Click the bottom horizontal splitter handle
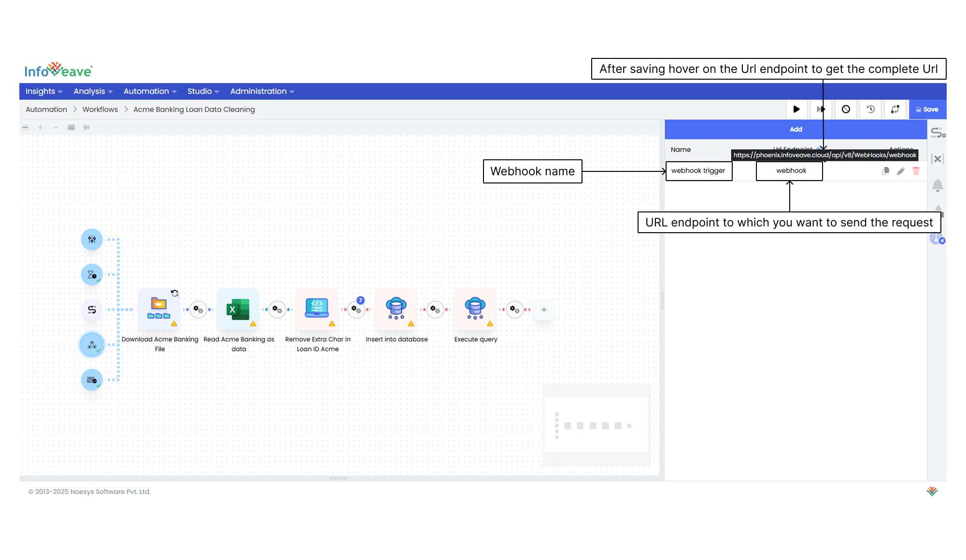The height and width of the screenshot is (560, 966). click(339, 478)
